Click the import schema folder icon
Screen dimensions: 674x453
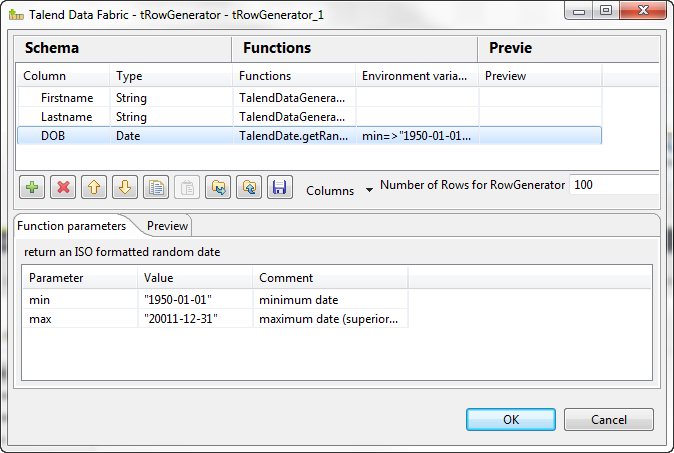pos(217,186)
